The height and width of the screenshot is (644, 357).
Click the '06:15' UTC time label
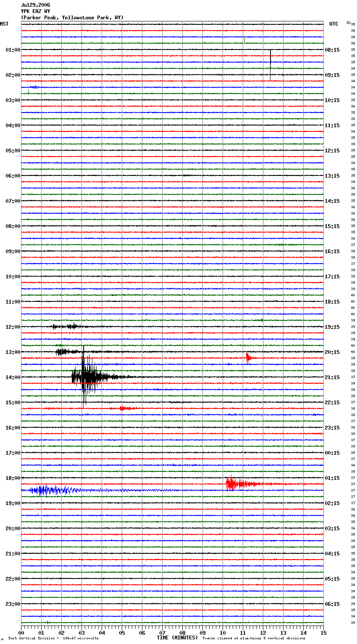tap(332, 604)
